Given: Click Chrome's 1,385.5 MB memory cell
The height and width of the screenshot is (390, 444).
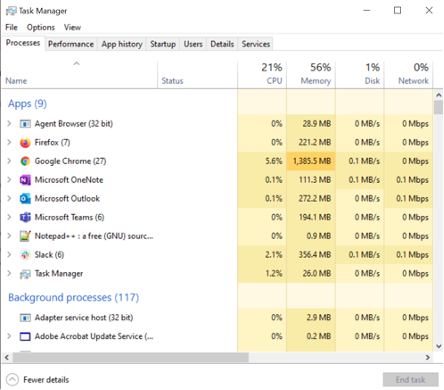Looking at the screenshot, I should pyautogui.click(x=311, y=161).
